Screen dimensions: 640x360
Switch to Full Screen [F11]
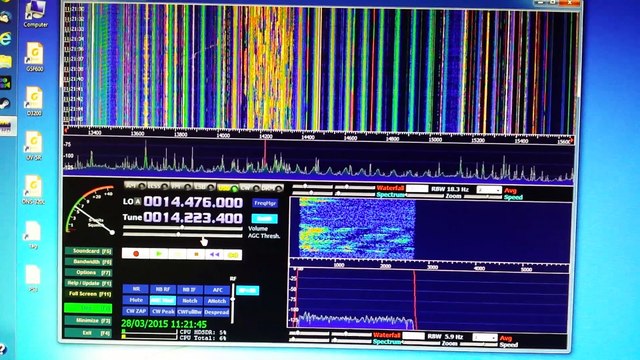tap(89, 294)
